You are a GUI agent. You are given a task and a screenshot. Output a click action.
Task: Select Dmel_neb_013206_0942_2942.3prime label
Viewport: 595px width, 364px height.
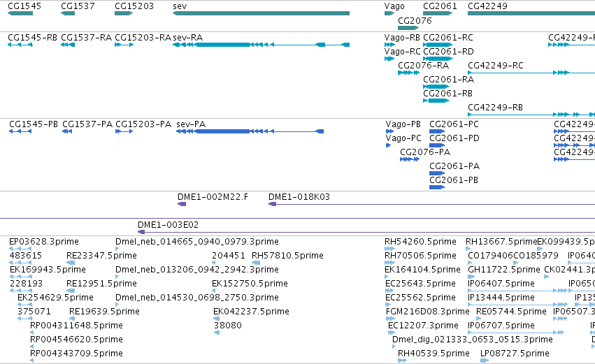click(x=197, y=270)
